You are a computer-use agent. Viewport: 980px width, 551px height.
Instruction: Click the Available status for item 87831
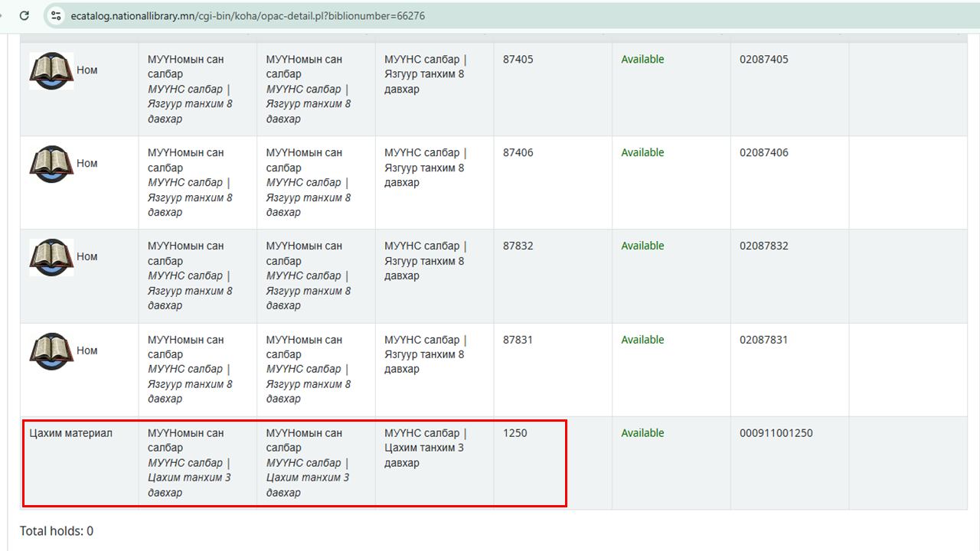(x=642, y=340)
